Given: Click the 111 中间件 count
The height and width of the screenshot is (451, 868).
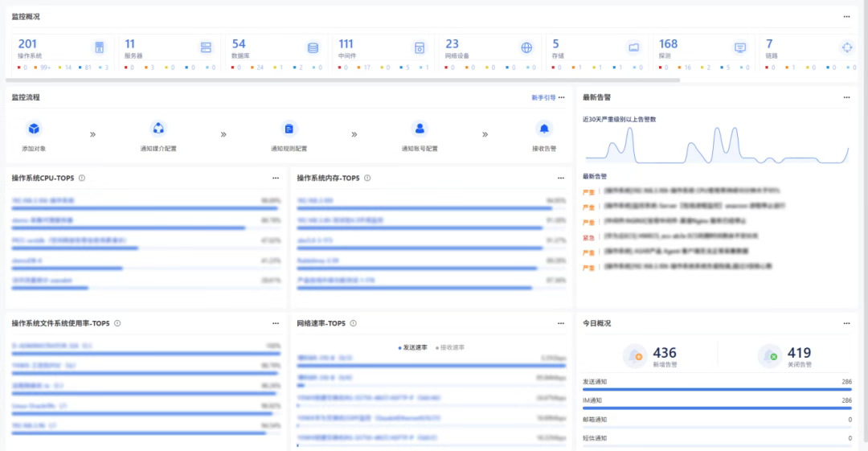Looking at the screenshot, I should coord(346,43).
